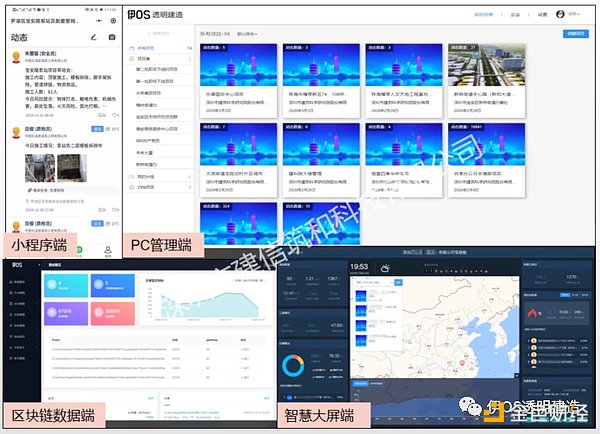
Task: Click the iPOS 透明建造 logo
Action: (x=160, y=15)
